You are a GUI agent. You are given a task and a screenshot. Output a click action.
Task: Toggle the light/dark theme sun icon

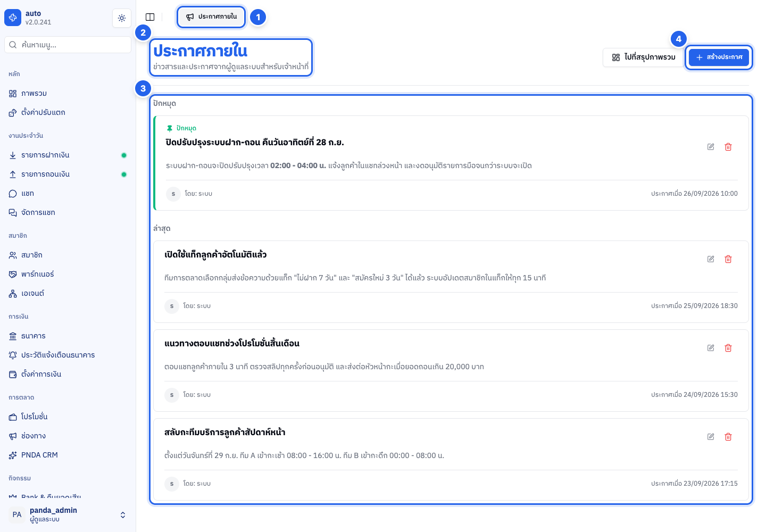point(122,18)
